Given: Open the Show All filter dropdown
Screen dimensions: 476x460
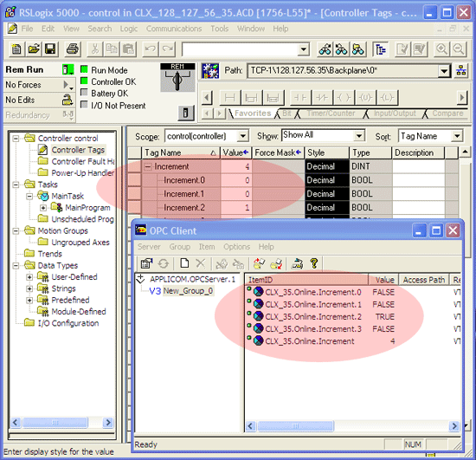Looking at the screenshot, I should pyautogui.click(x=359, y=135).
